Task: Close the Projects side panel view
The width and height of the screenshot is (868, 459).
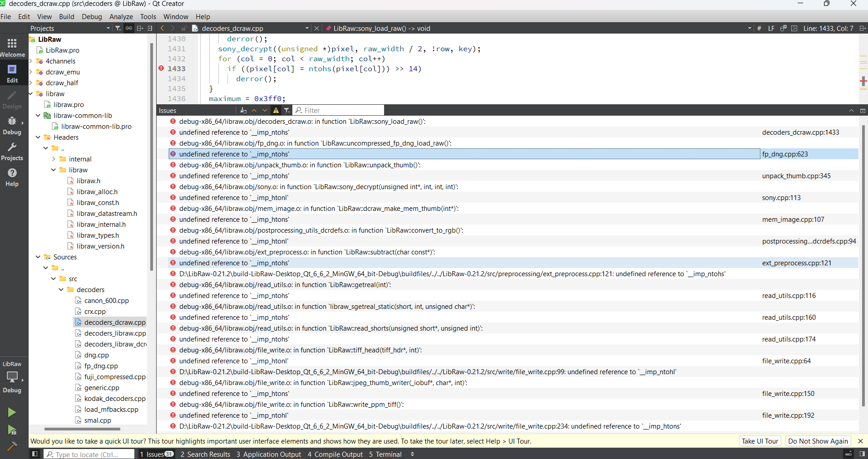Action: coord(150,28)
